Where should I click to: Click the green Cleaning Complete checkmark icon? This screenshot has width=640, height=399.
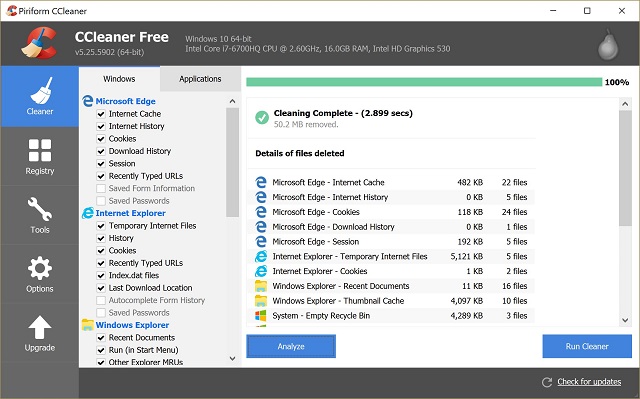262,117
